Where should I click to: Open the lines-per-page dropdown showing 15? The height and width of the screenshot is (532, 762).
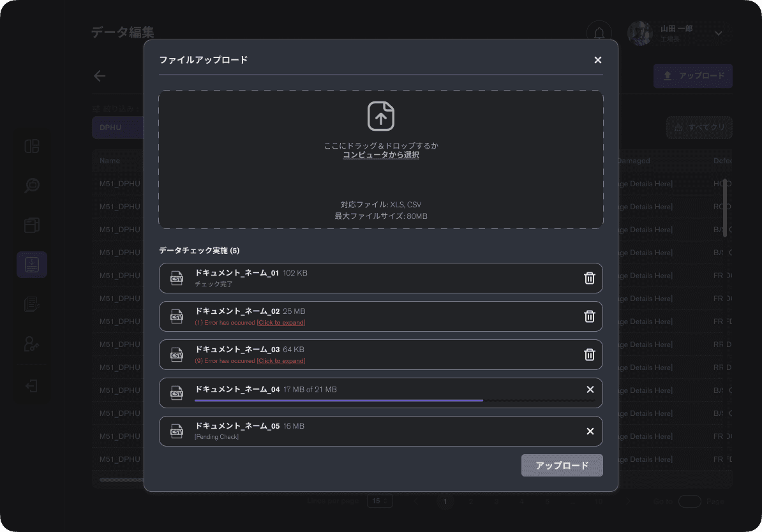[380, 501]
